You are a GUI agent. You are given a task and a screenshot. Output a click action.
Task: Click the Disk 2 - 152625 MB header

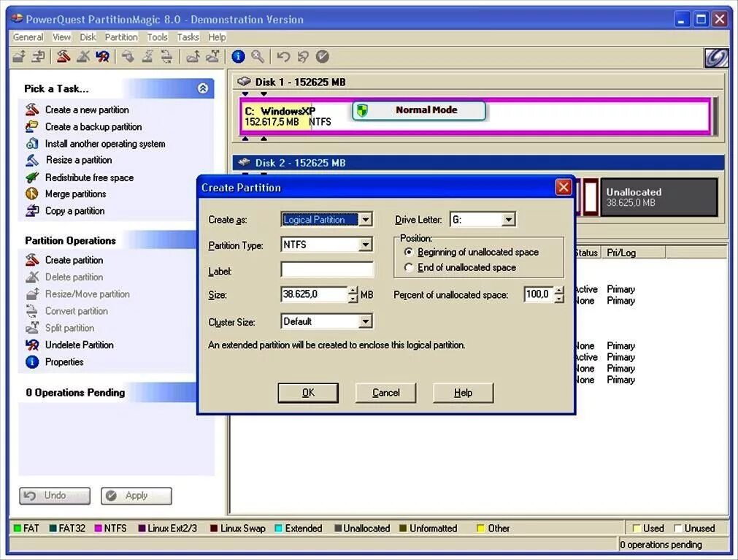click(x=478, y=163)
